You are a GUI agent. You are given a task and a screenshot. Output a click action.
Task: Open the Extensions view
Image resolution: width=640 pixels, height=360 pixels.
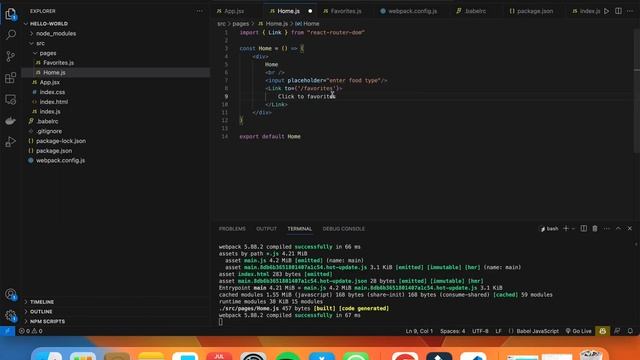(x=11, y=78)
